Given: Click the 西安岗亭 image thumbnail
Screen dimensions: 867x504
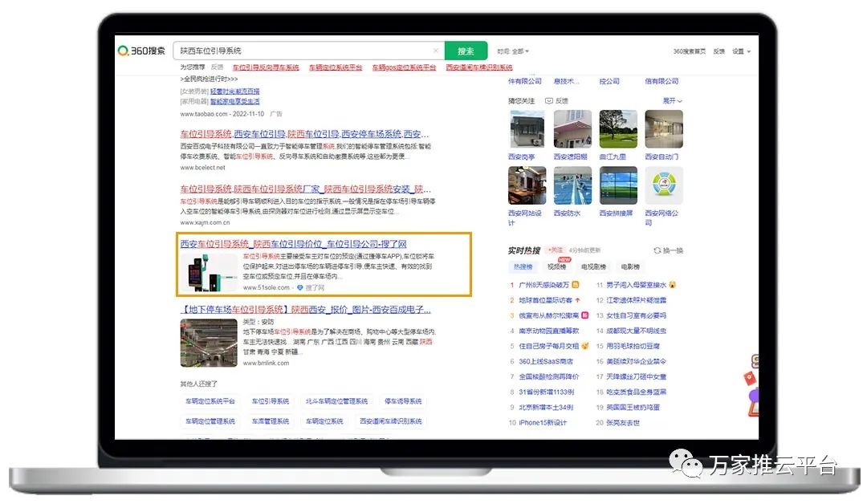Looking at the screenshot, I should point(527,129).
